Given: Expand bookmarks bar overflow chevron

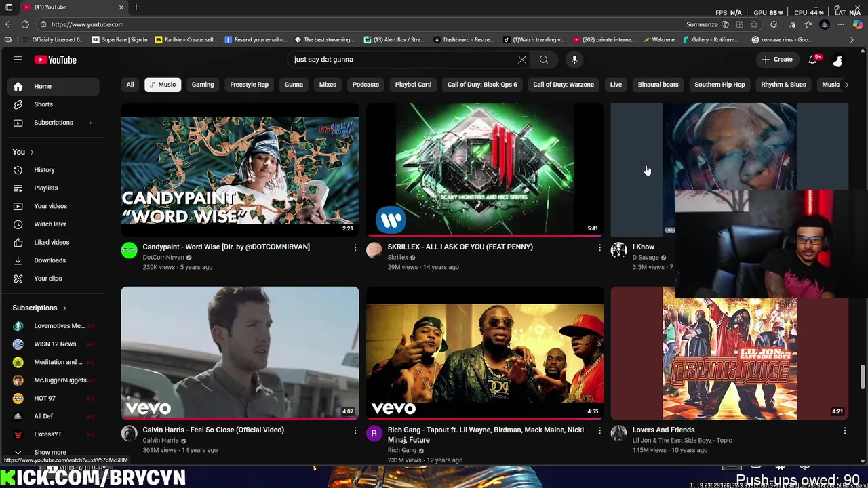Looking at the screenshot, I should pyautogui.click(x=852, y=40).
